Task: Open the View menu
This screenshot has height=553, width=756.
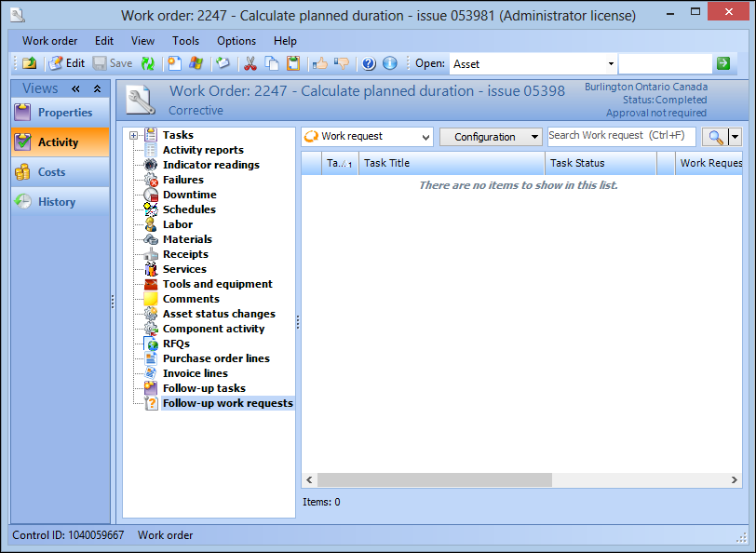Action: tap(142, 41)
